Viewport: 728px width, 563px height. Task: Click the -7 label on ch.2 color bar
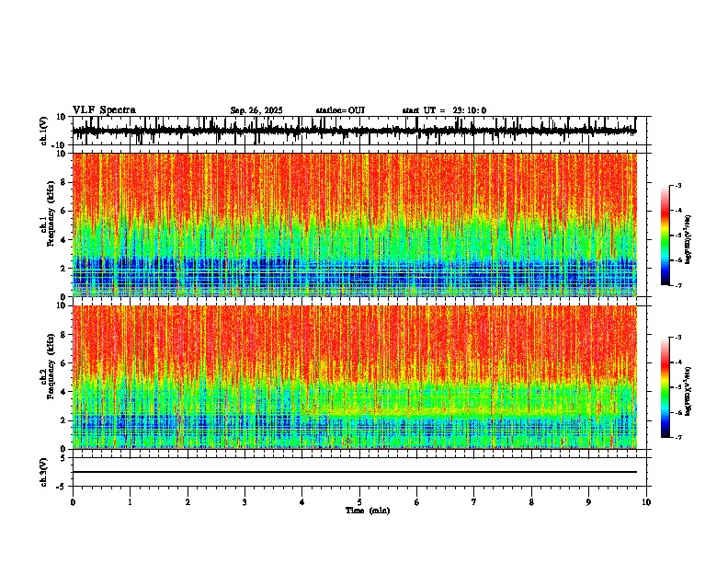pyautogui.click(x=677, y=437)
